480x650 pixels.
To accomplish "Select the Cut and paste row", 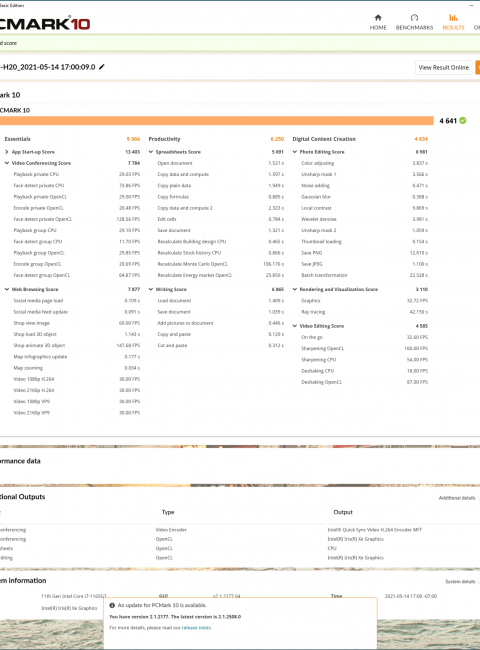I will (221, 345).
